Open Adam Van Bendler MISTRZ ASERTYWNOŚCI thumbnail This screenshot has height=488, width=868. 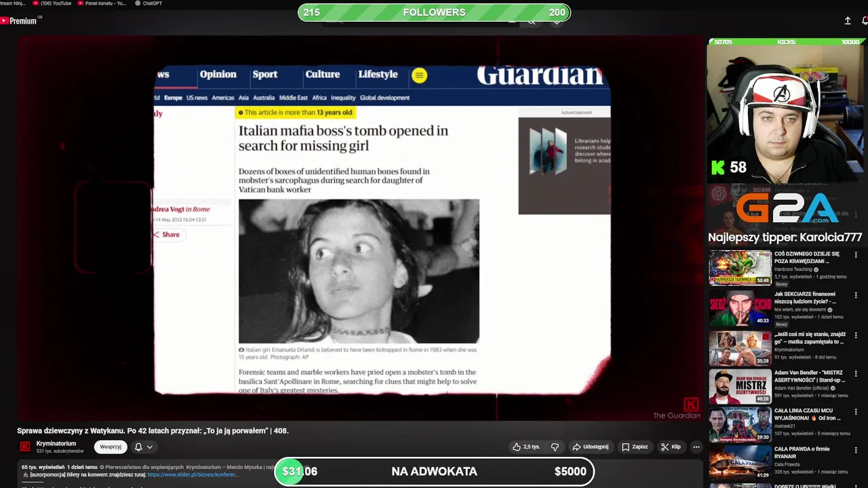[741, 387]
